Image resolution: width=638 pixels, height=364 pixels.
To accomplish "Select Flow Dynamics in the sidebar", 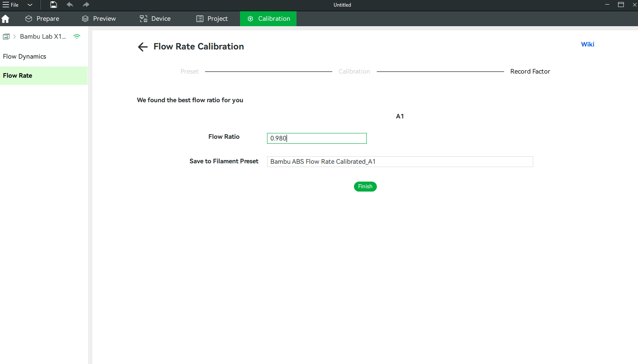I will 24,56.
